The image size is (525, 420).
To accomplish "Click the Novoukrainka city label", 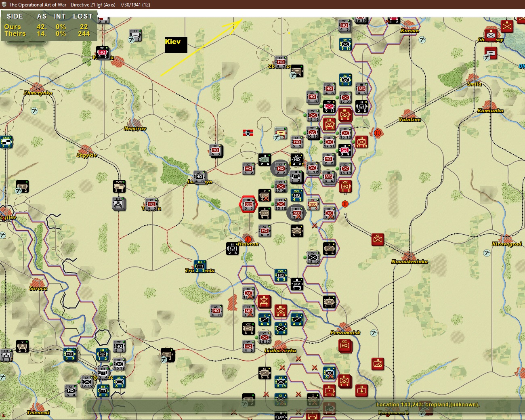I will (409, 262).
